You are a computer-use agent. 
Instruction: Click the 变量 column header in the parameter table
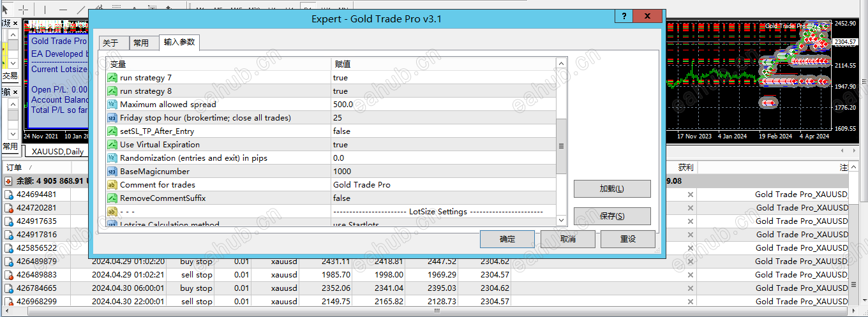(x=218, y=64)
